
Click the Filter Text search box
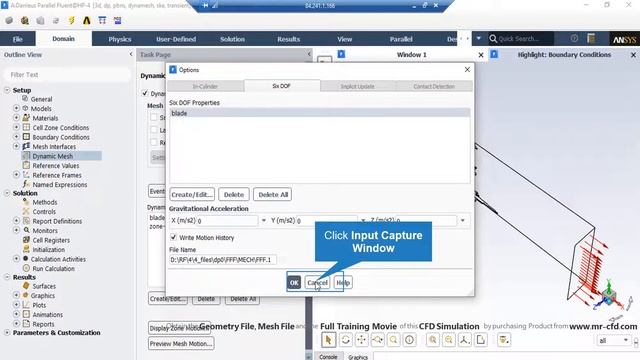[67, 75]
